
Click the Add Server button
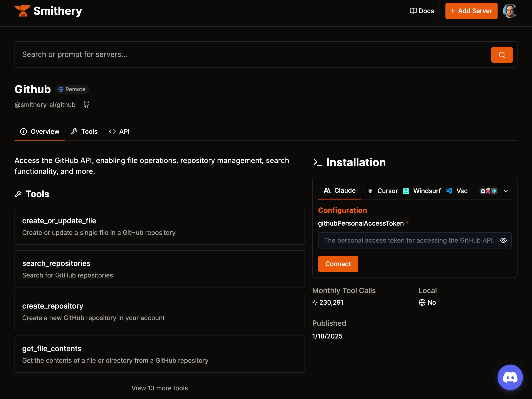471,11
